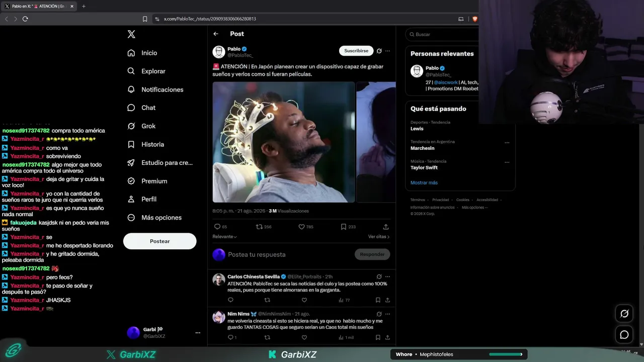Go back using the Post back arrow
The width and height of the screenshot is (644, 362).
[216, 34]
